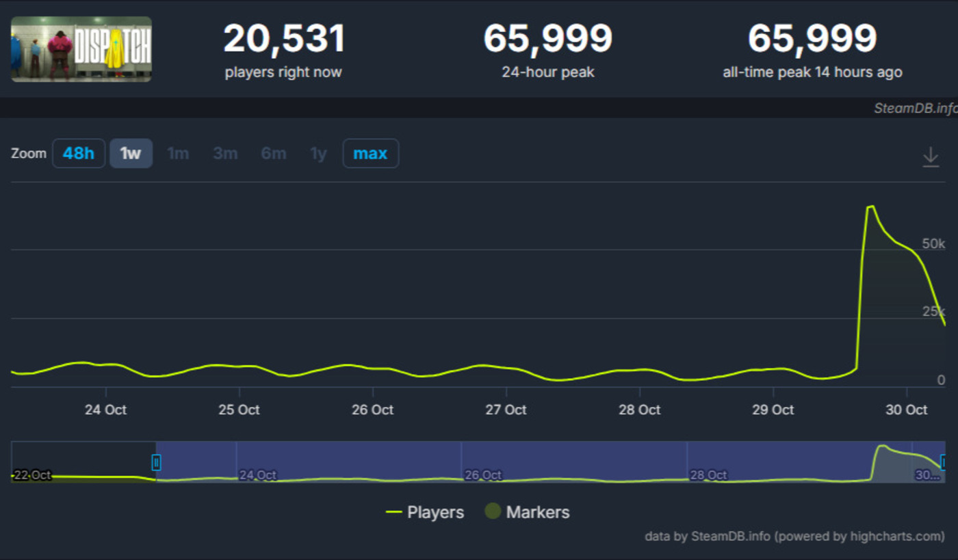
Task: Choose the 6m zoom option
Action: [274, 153]
